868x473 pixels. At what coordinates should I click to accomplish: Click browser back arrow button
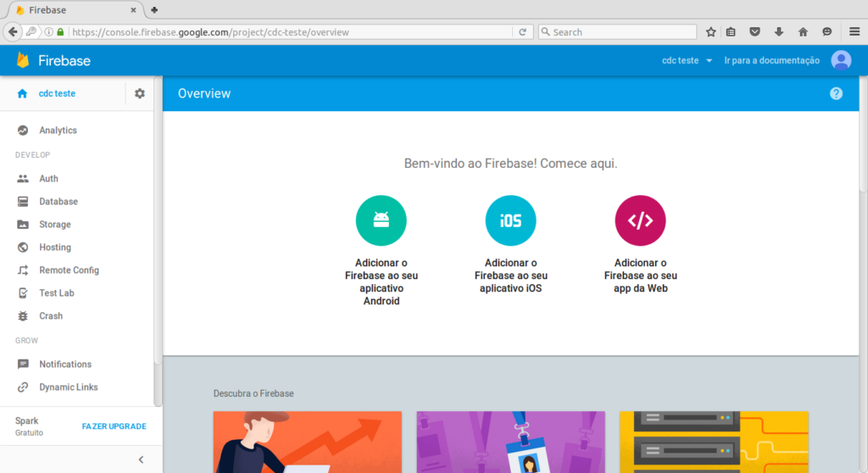click(x=13, y=32)
